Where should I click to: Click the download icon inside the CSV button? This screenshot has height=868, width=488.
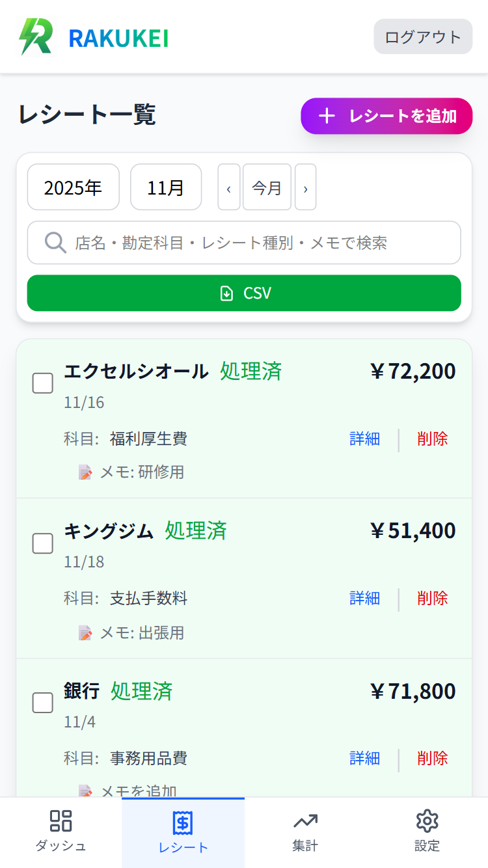pyautogui.click(x=226, y=293)
